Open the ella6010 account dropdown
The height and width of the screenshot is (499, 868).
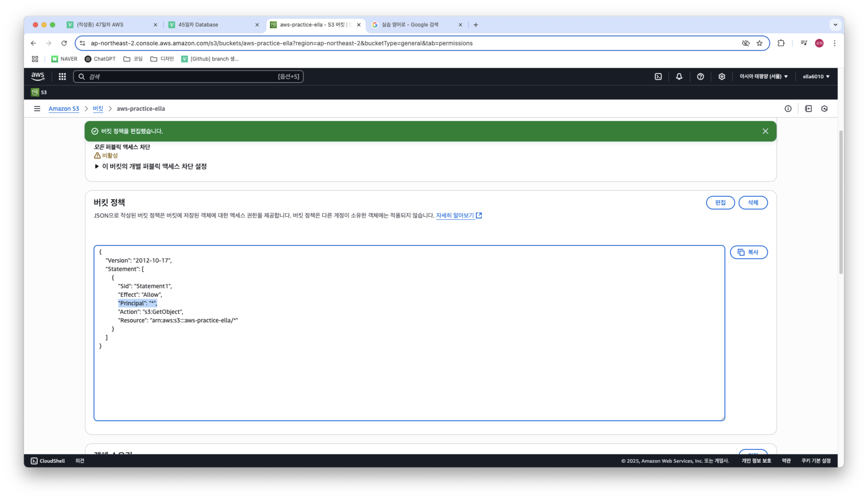coord(816,76)
